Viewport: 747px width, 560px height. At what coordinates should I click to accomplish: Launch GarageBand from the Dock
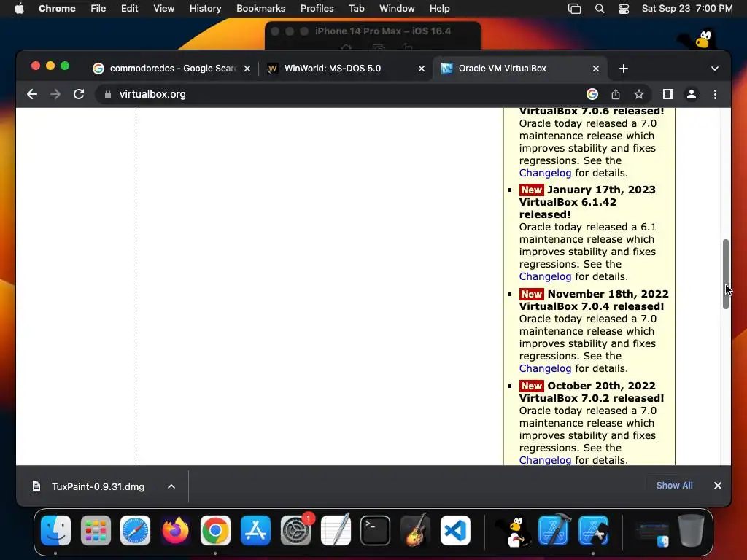(415, 531)
